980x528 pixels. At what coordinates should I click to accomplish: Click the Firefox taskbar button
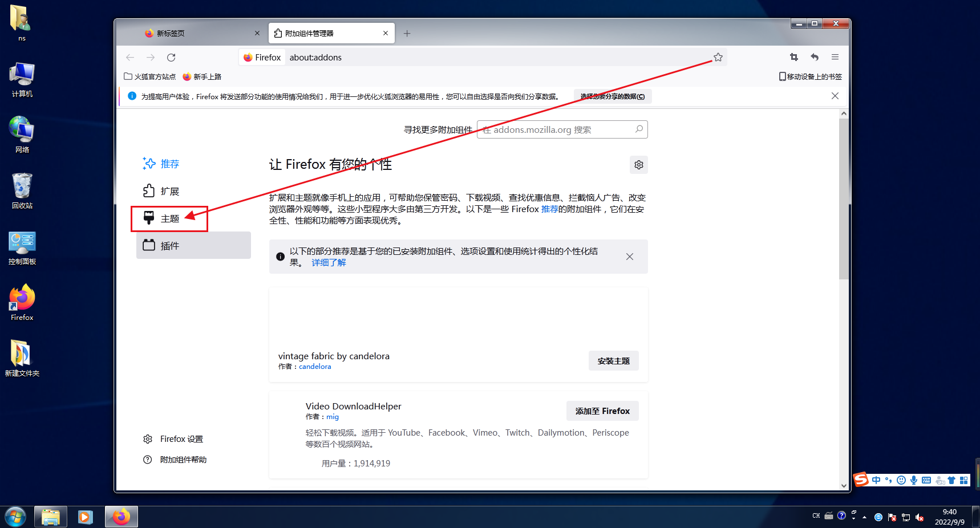coord(121,517)
